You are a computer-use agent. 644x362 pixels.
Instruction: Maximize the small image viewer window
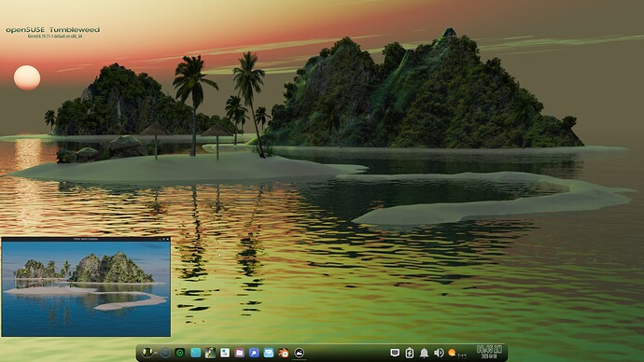click(x=164, y=239)
